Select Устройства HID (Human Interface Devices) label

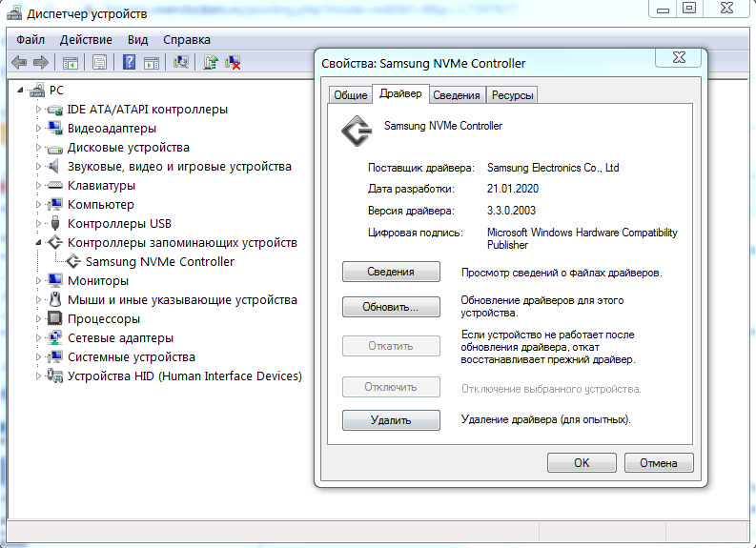click(185, 375)
